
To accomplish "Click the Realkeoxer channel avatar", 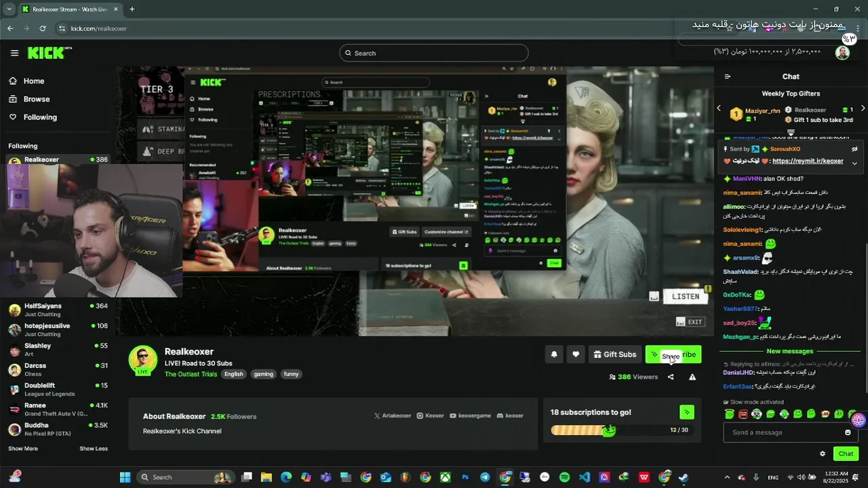I will [143, 360].
